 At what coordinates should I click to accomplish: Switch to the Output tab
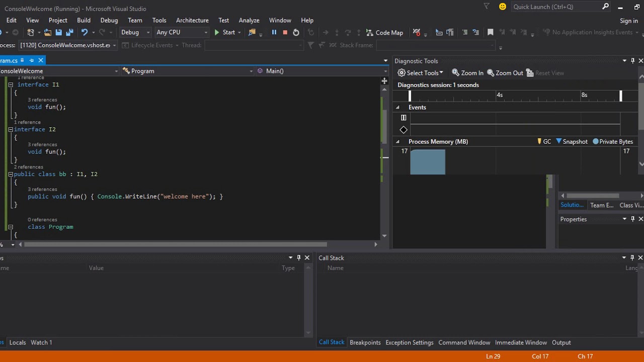point(561,342)
